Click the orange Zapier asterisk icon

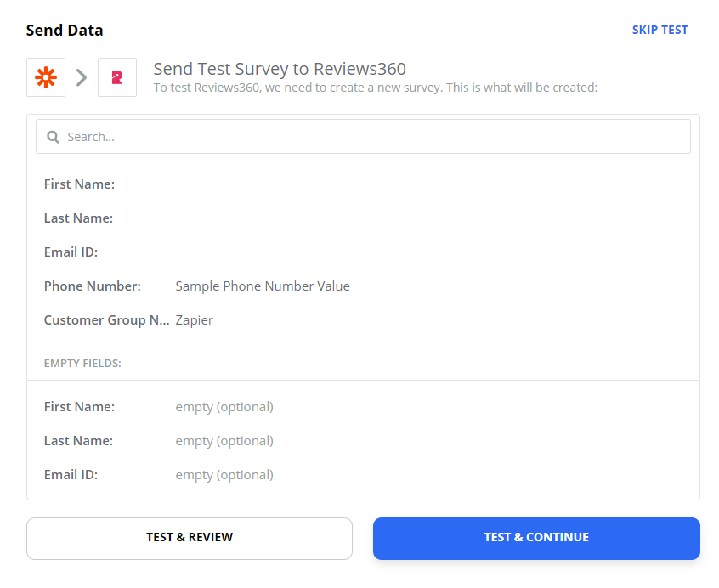(x=46, y=77)
